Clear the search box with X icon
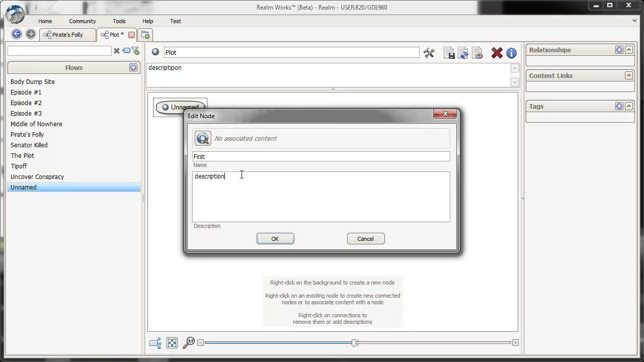Screen dimensions: 644x362 [x=117, y=51]
